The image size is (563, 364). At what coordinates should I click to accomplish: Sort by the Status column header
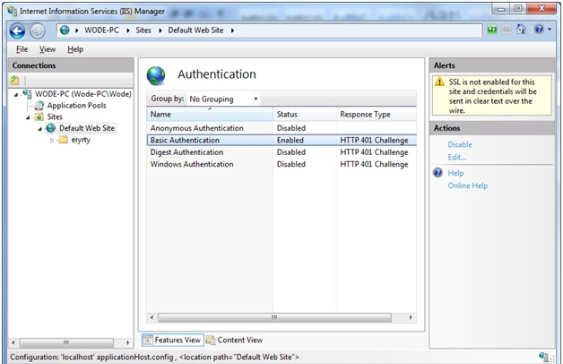304,114
